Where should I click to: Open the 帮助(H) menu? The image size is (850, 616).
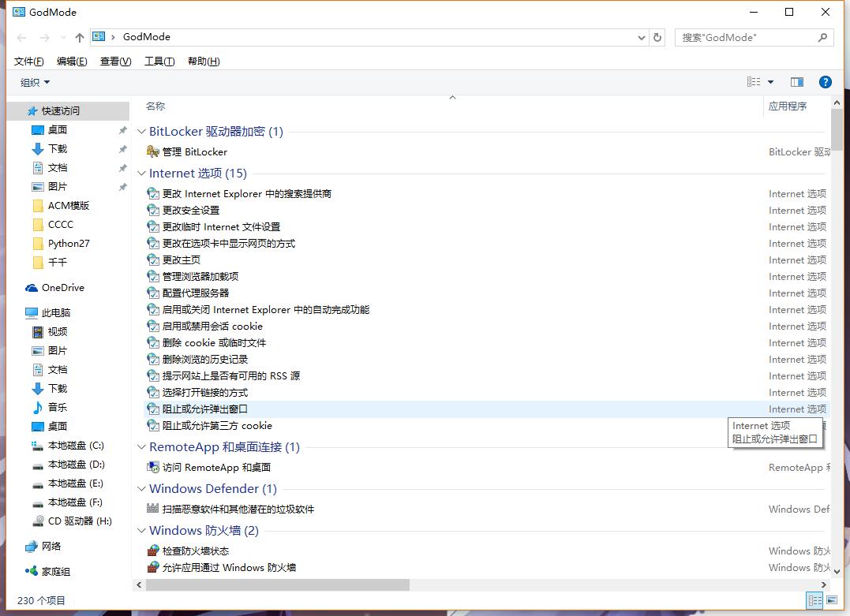(204, 62)
